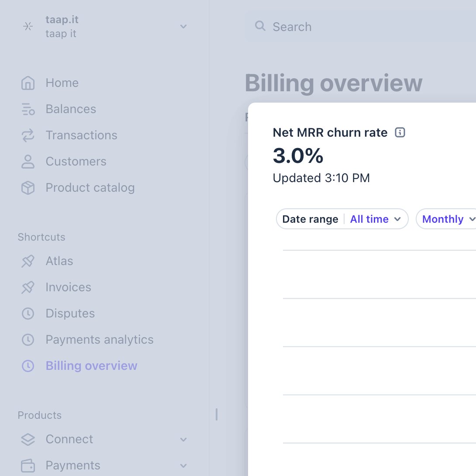Click the Transactions arrows icon
The width and height of the screenshot is (476, 476).
point(28,135)
